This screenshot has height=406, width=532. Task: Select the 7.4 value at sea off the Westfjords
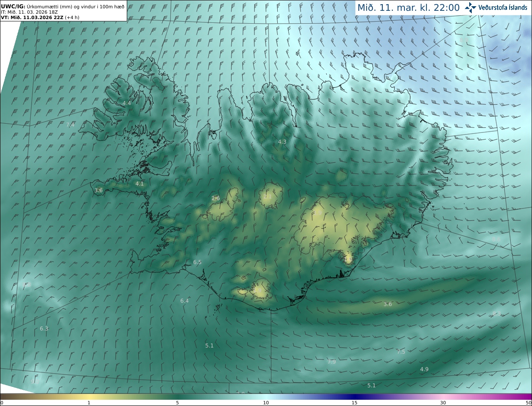coord(70,125)
